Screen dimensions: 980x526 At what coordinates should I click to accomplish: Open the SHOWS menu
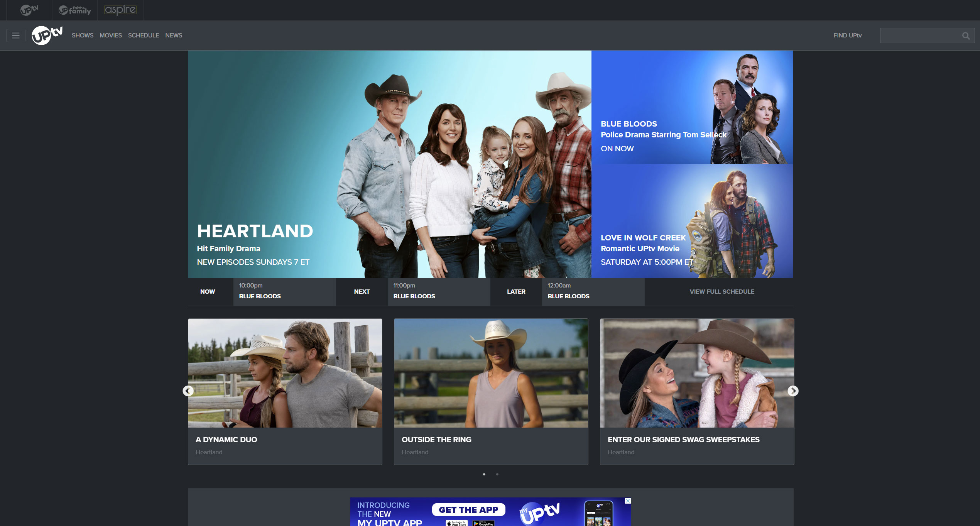tap(83, 36)
